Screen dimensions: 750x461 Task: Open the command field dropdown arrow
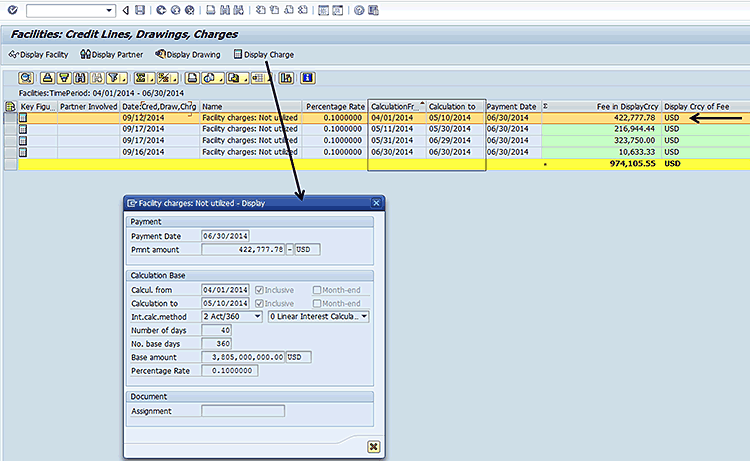point(109,11)
